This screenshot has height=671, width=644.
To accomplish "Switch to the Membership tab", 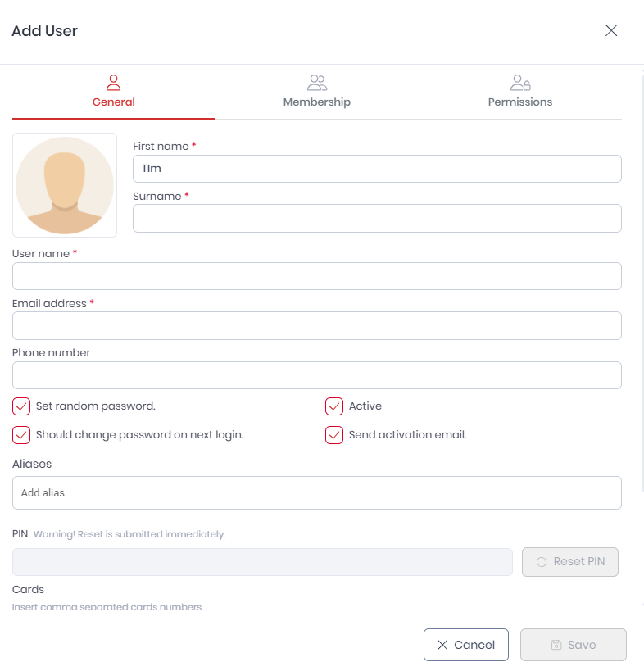I will pos(317,92).
